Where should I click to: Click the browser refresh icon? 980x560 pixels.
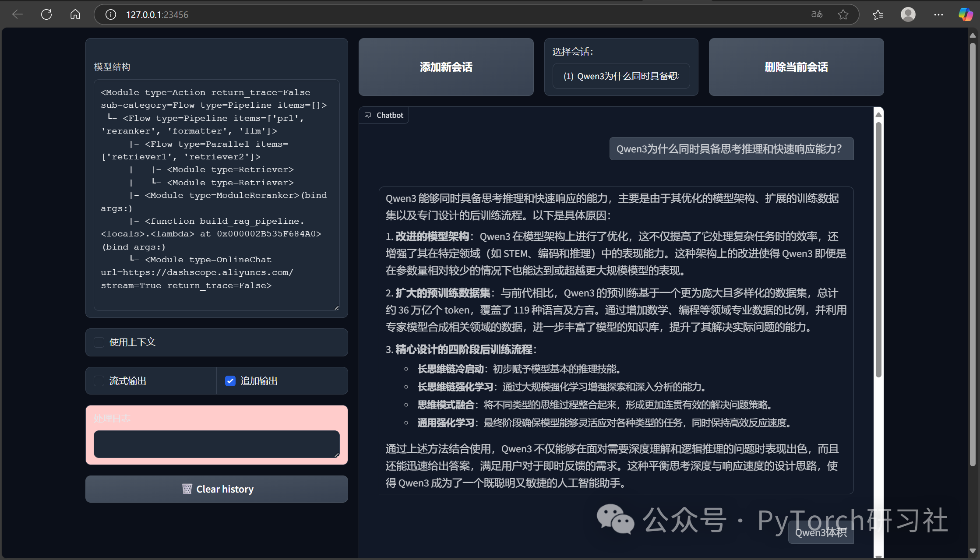coord(46,14)
